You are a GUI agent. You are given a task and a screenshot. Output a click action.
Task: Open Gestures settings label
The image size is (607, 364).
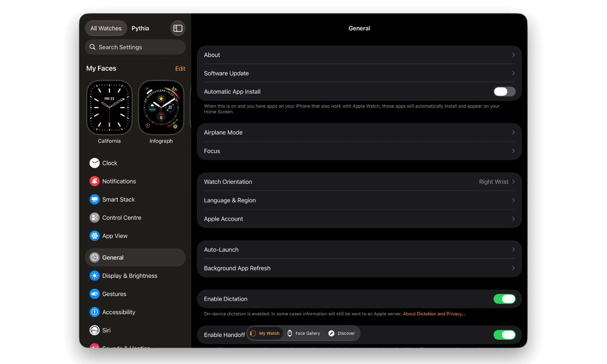click(x=114, y=294)
